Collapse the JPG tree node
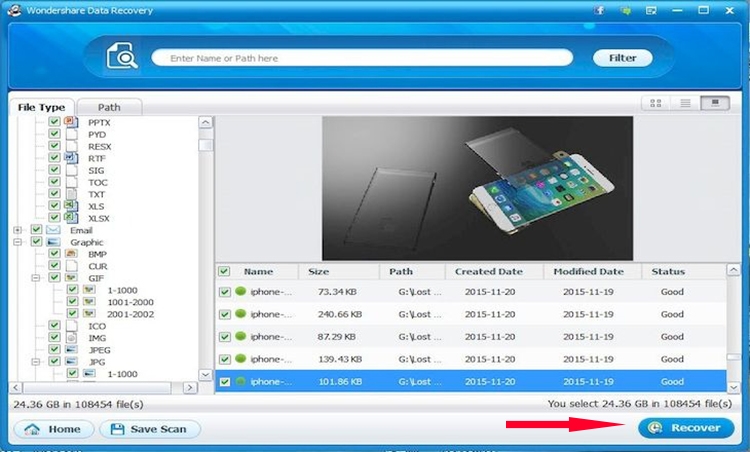The width and height of the screenshot is (750, 452). point(35,362)
